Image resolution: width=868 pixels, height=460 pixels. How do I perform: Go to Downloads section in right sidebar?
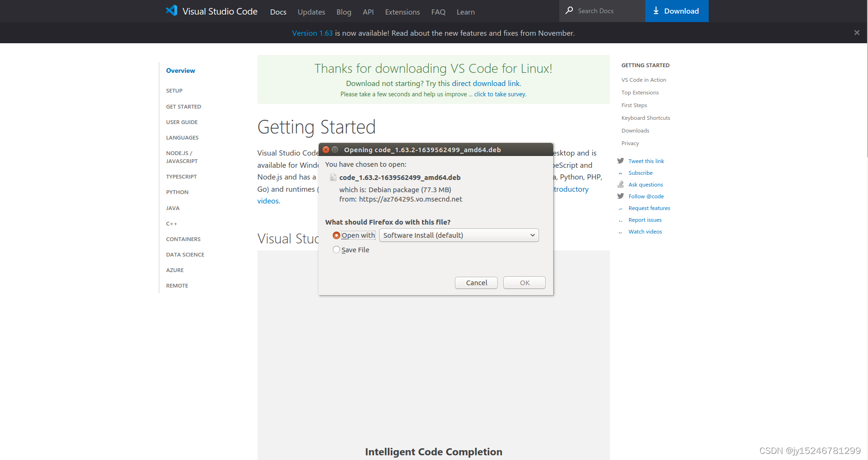tap(635, 131)
